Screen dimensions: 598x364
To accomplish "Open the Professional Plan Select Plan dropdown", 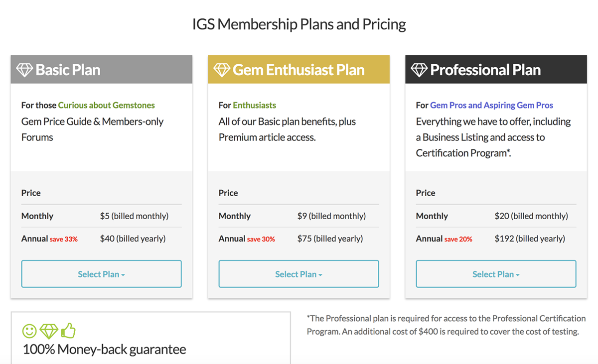I will coord(496,274).
